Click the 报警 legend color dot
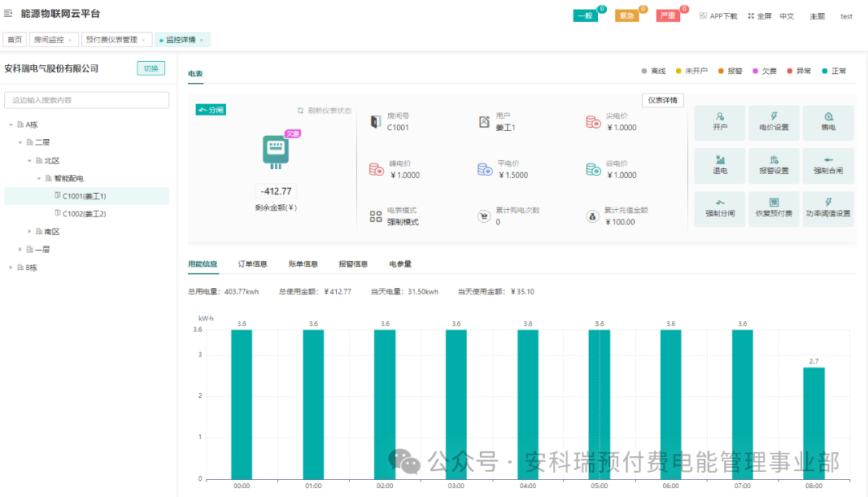Screen dimensions: 868x497 click(721, 71)
